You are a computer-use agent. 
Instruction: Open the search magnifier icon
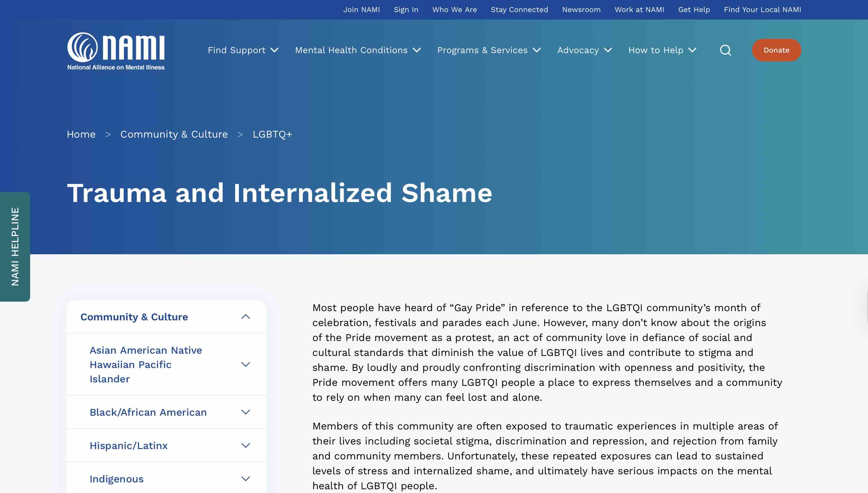pyautogui.click(x=725, y=50)
